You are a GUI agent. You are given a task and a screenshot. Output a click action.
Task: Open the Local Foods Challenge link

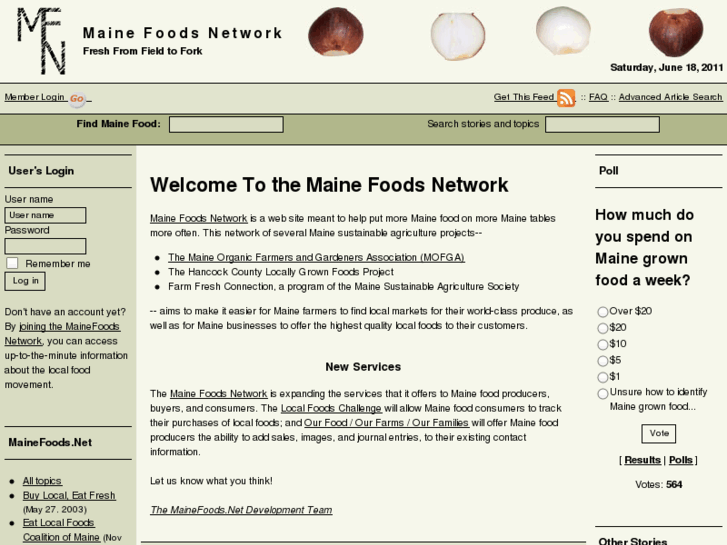point(332,408)
